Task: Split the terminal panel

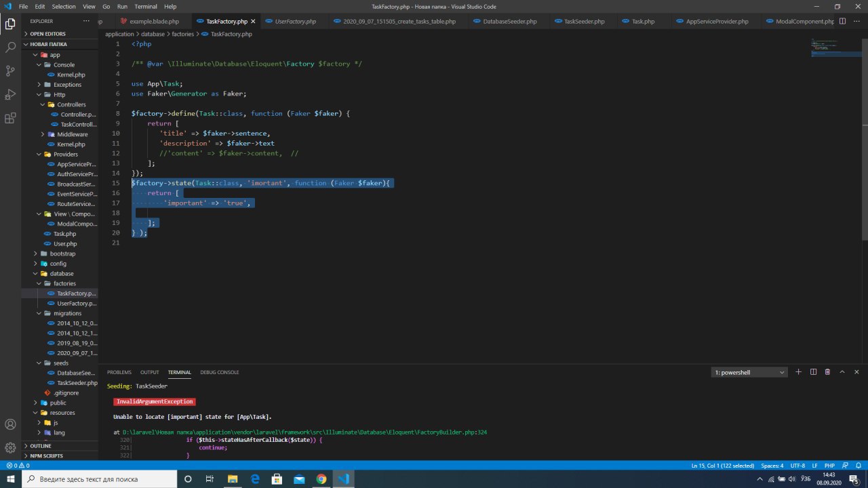Action: [x=813, y=372]
